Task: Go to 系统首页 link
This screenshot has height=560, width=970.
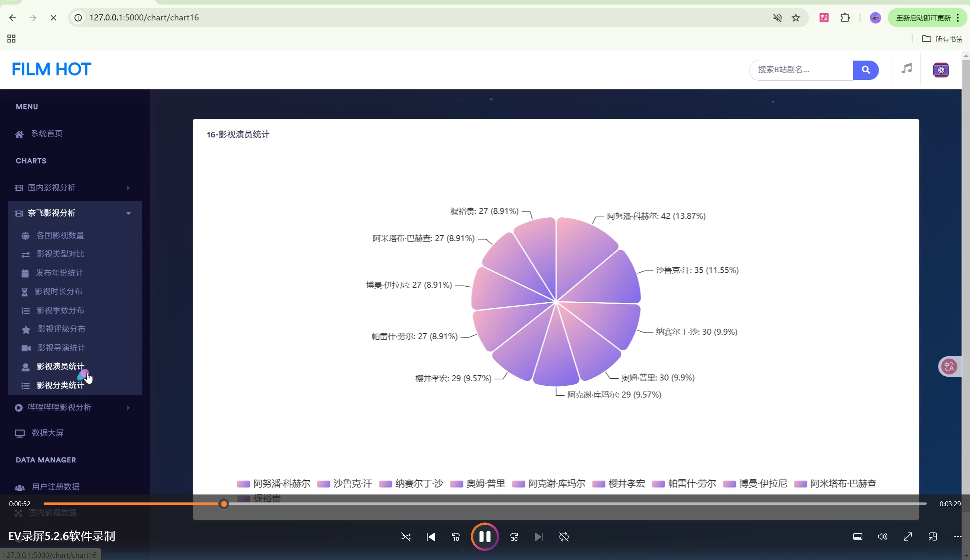Action: [47, 133]
